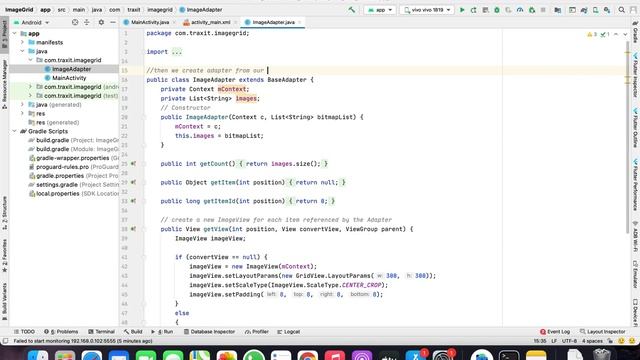The width and height of the screenshot is (640, 360).
Task: Click override gutter icon beside getCount
Action: 133,164
